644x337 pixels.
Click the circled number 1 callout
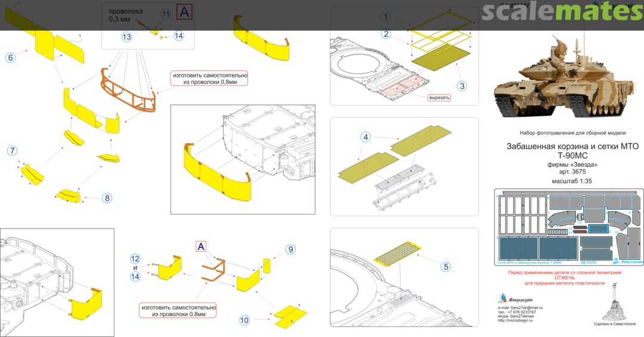pos(386,16)
